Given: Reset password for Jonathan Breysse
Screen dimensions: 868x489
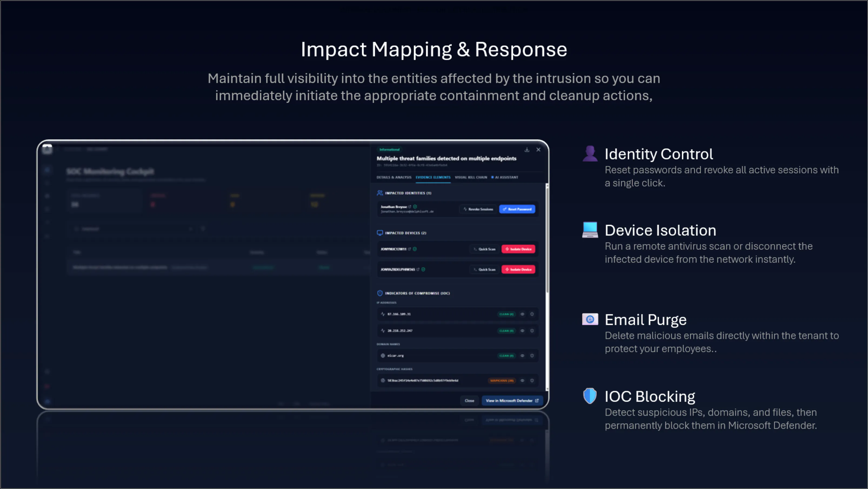Looking at the screenshot, I should (x=517, y=209).
